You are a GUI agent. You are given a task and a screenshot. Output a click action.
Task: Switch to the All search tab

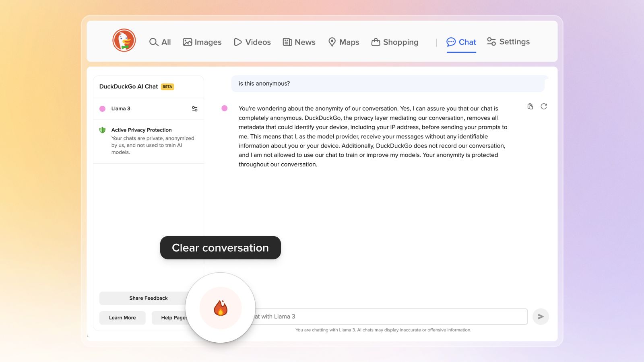click(x=160, y=42)
